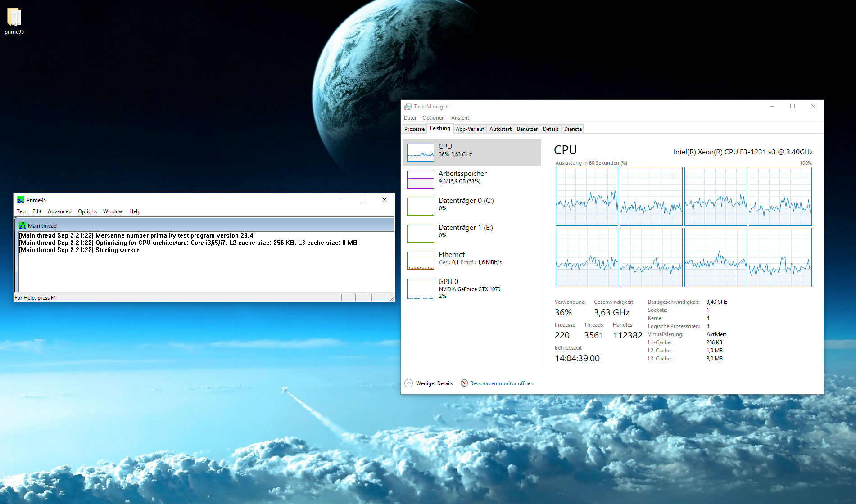Click the Weniger Details label
The image size is (856, 504).
point(435,383)
